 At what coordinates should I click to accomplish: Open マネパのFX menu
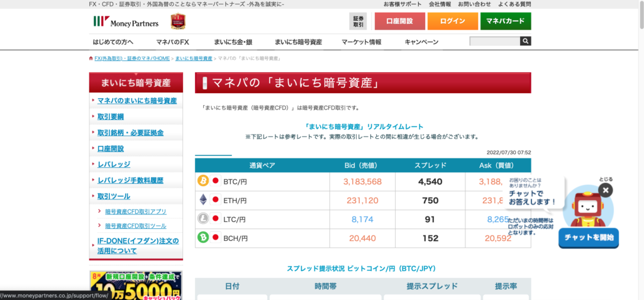(172, 42)
